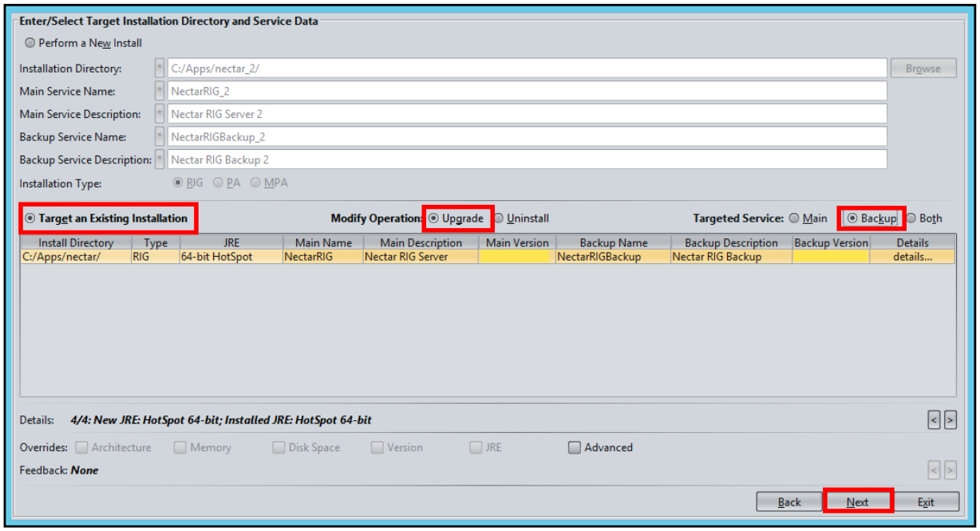This screenshot has height=531, width=980.
Task: Sort by Install Directory column header
Action: [x=76, y=242]
